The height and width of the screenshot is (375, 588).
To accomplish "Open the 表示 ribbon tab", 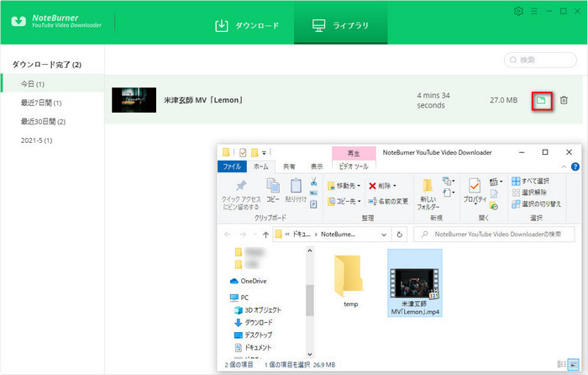I will [317, 166].
